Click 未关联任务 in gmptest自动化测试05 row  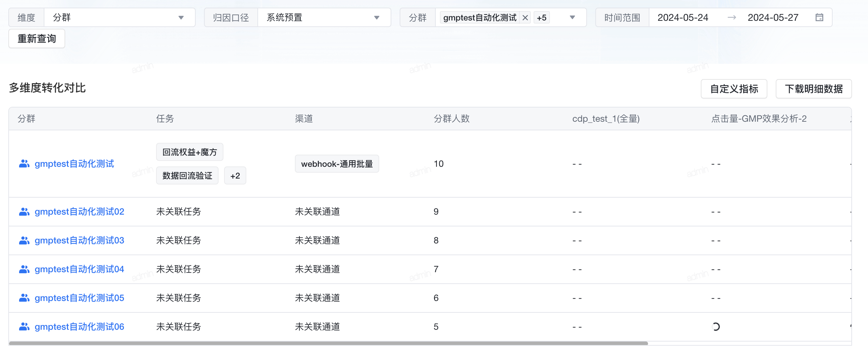[x=179, y=298]
